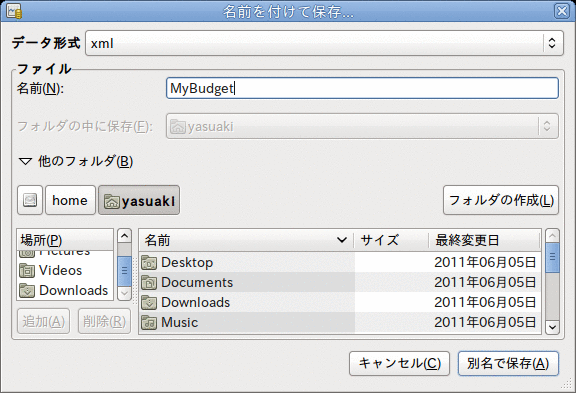Click the file list down scroll arrow
Viewport: 576px width, 393px height.
pyautogui.click(x=552, y=327)
